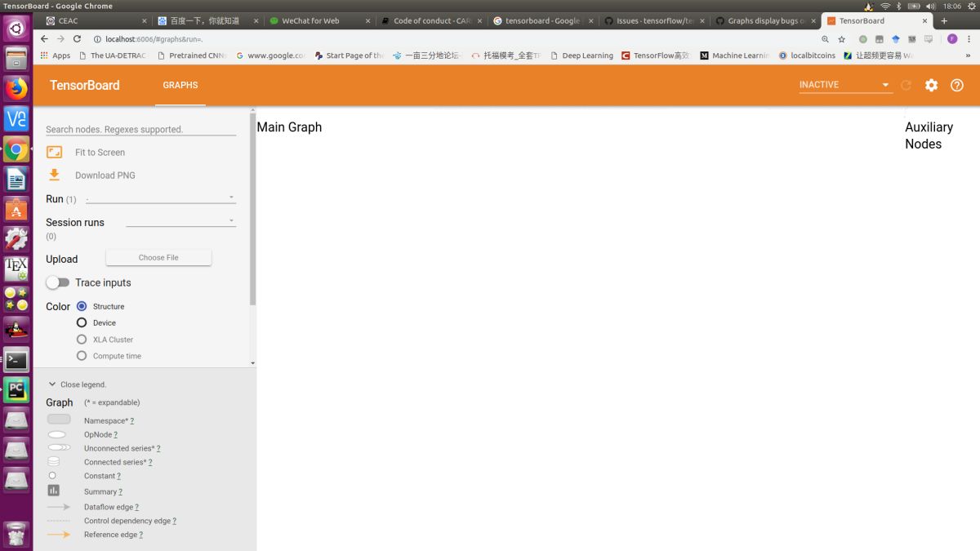Click the reload data refresh icon

(906, 85)
